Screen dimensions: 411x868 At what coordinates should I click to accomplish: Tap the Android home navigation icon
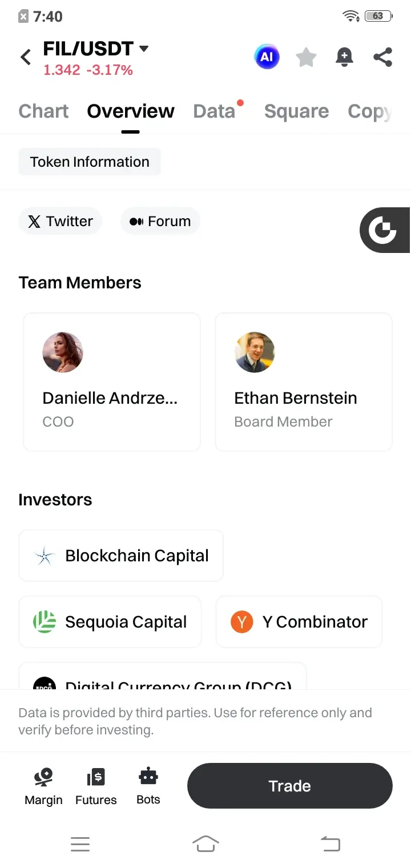pyautogui.click(x=205, y=843)
